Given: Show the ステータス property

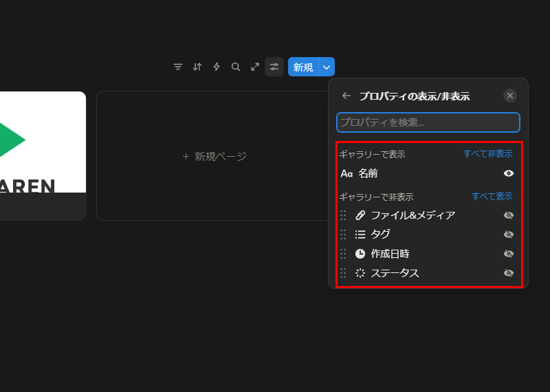Looking at the screenshot, I should [509, 273].
